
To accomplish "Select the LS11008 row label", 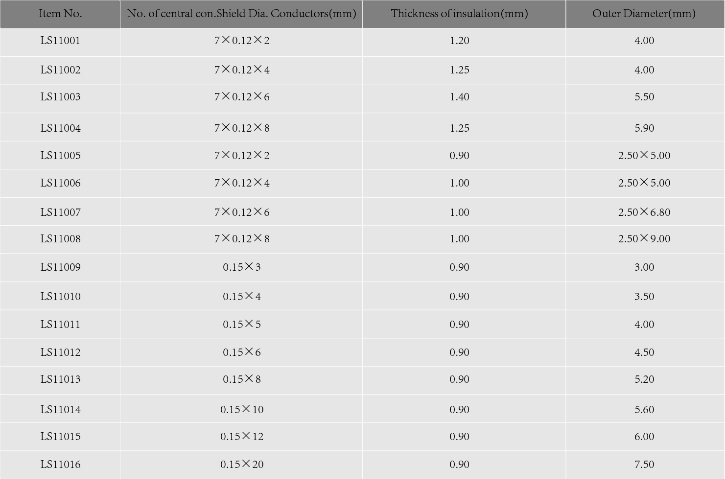I will [60, 239].
